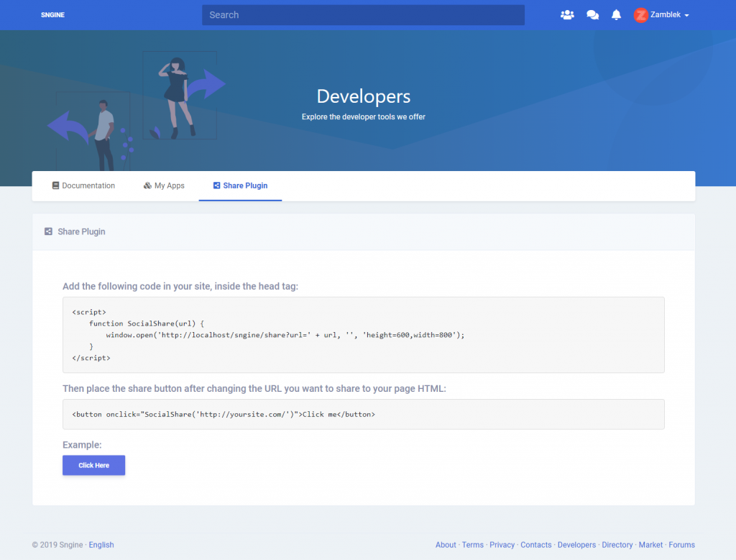Screen dimensions: 736x560
Task: Click 'Explore the developer tools we offer' text
Action: point(363,117)
